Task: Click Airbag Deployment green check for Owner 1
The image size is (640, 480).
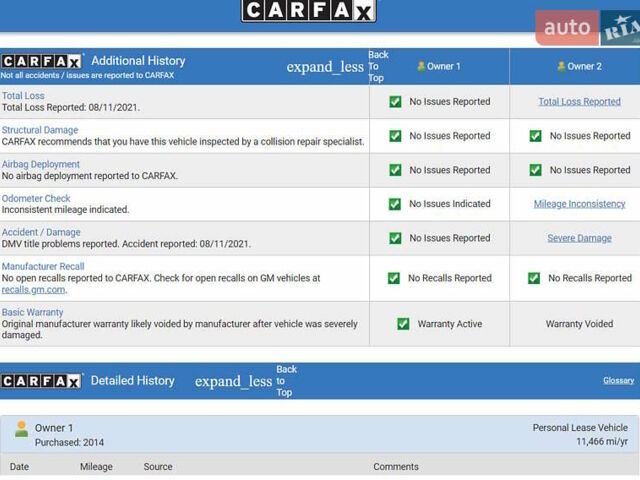Action: [x=395, y=170]
